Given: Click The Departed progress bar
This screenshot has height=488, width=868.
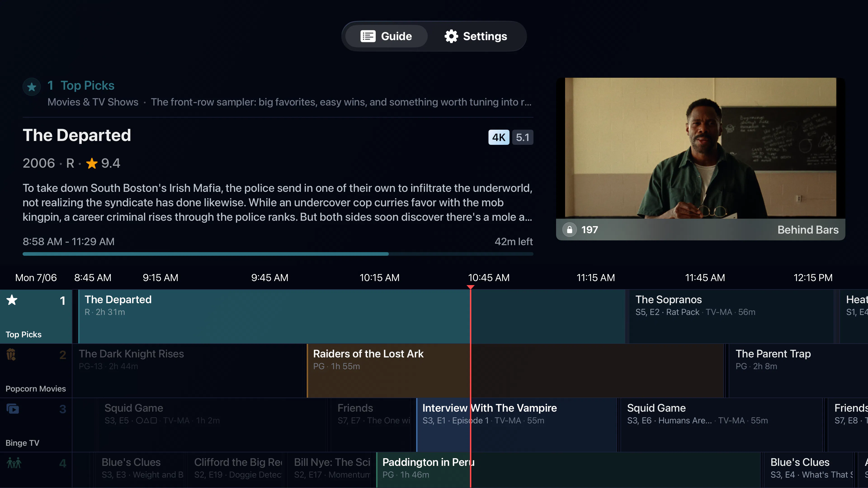Looking at the screenshot, I should [x=278, y=254].
